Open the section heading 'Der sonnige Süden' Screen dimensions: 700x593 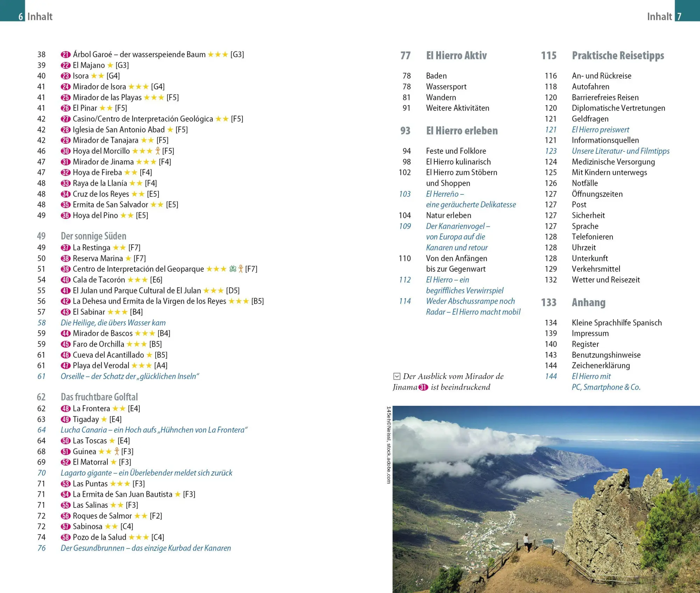pyautogui.click(x=93, y=236)
